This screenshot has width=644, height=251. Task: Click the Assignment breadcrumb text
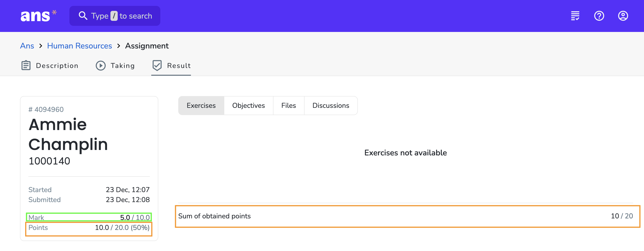click(x=147, y=46)
